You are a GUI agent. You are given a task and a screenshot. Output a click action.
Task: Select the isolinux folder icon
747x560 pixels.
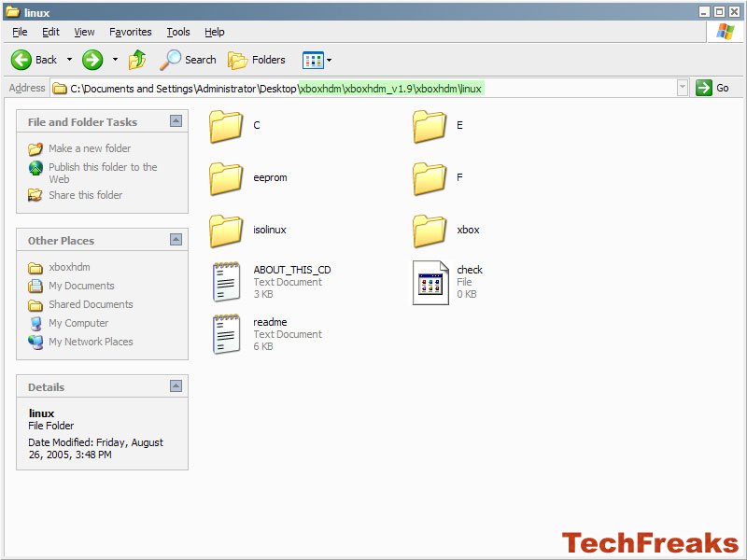point(226,231)
